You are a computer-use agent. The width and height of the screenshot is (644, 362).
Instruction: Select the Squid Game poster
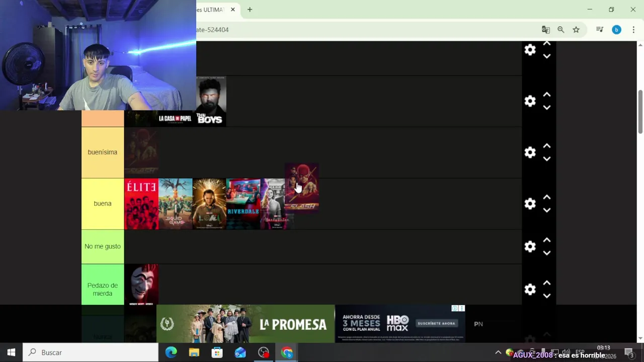pyautogui.click(x=176, y=204)
